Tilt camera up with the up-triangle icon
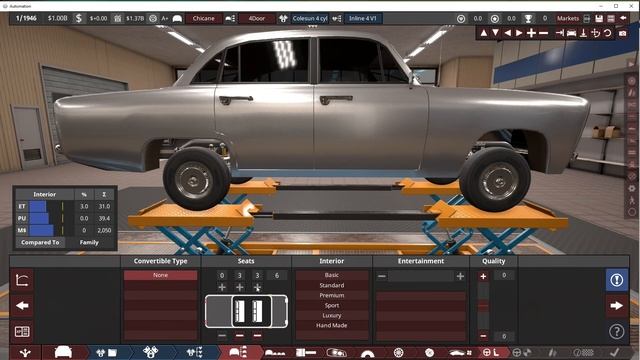This screenshot has height=360, width=640. pos(484,33)
